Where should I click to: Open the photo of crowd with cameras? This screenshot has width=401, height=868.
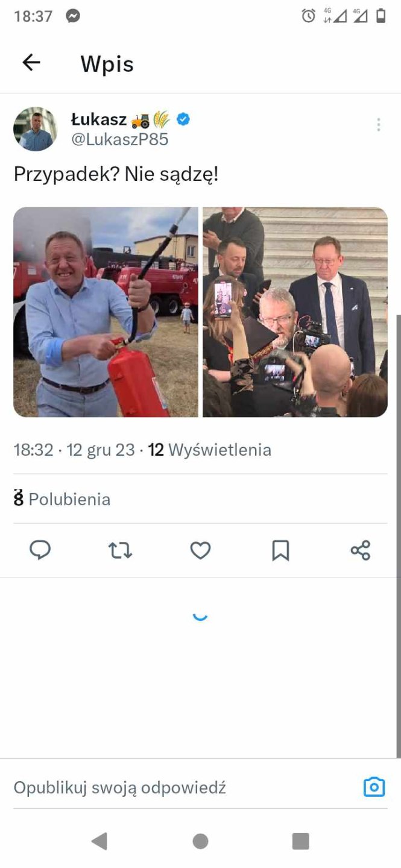coord(295,312)
